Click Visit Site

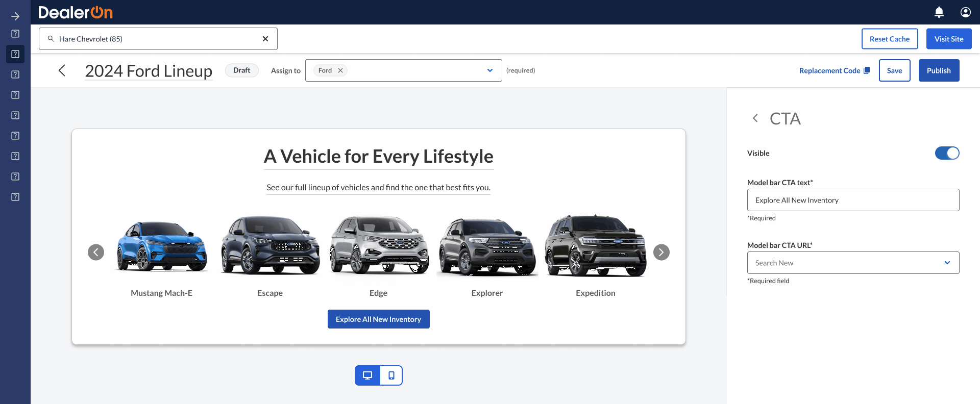(x=949, y=39)
